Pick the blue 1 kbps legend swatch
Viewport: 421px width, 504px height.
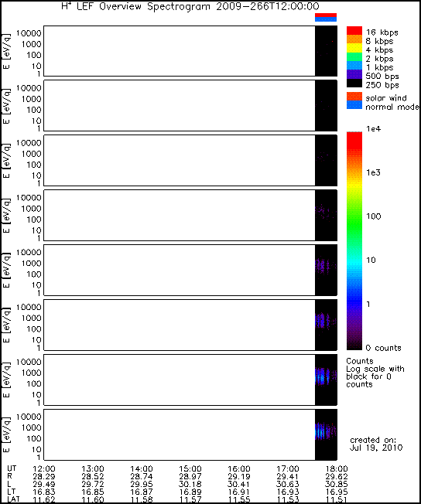coord(354,66)
